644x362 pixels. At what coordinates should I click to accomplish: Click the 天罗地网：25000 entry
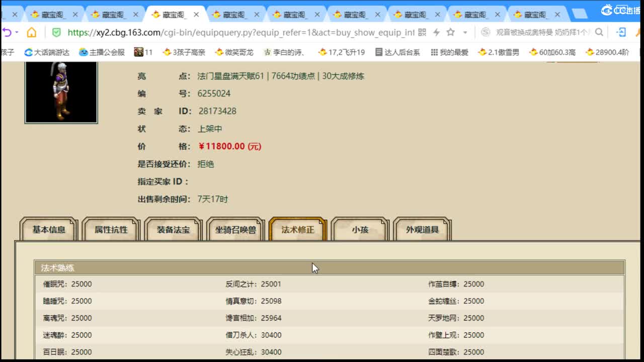456,318
